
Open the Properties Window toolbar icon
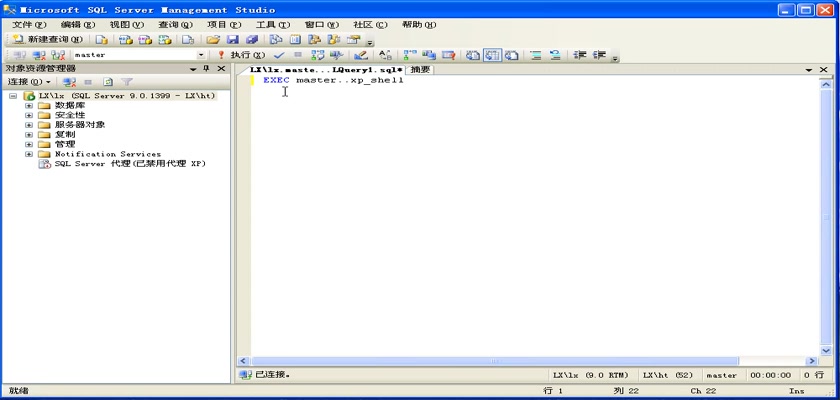click(353, 40)
